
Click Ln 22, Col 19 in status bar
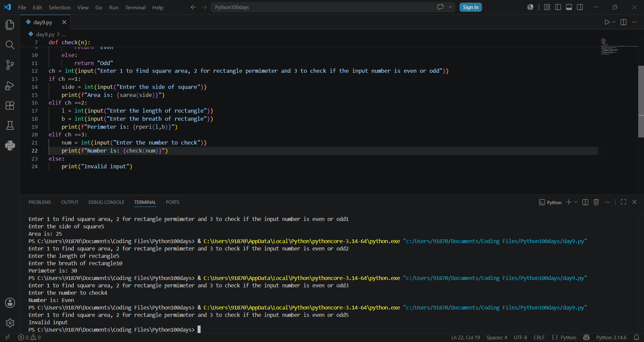point(465,338)
